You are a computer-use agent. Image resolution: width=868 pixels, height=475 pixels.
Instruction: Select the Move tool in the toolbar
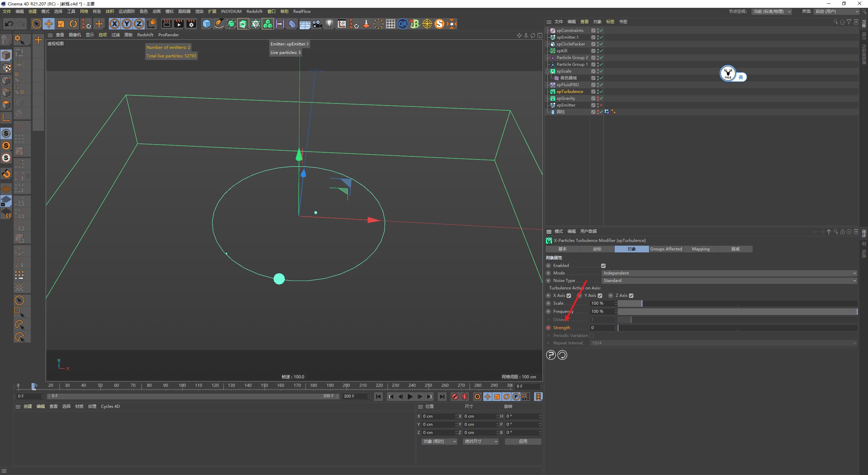[x=49, y=24]
